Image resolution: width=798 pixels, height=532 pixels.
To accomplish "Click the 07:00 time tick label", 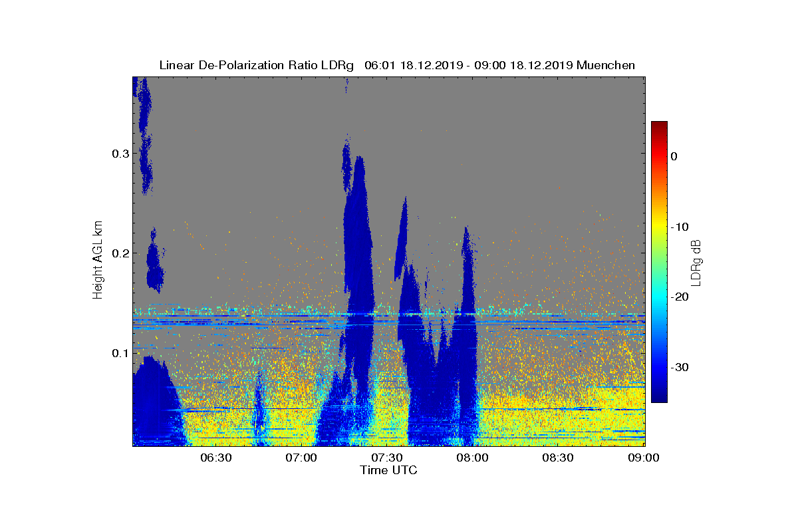I will (301, 458).
